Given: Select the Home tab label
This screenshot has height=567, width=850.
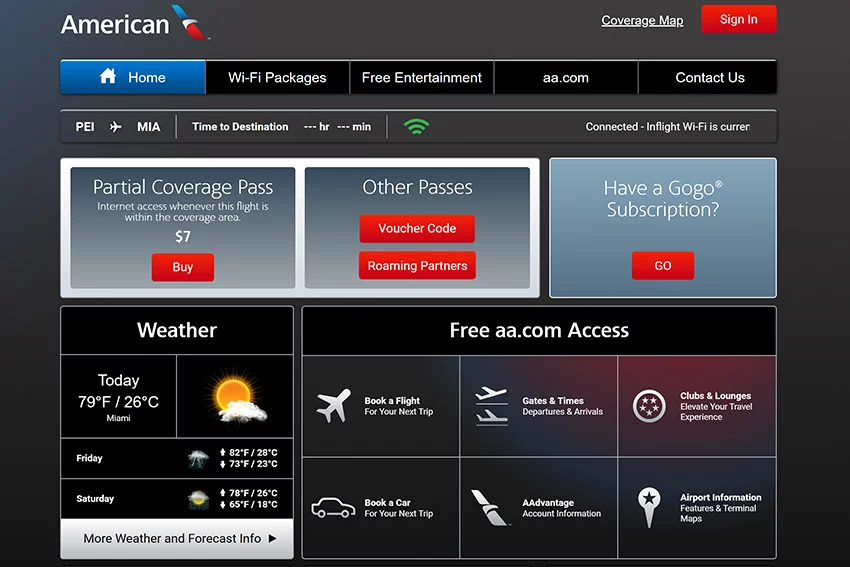Looking at the screenshot, I should click(x=147, y=78).
